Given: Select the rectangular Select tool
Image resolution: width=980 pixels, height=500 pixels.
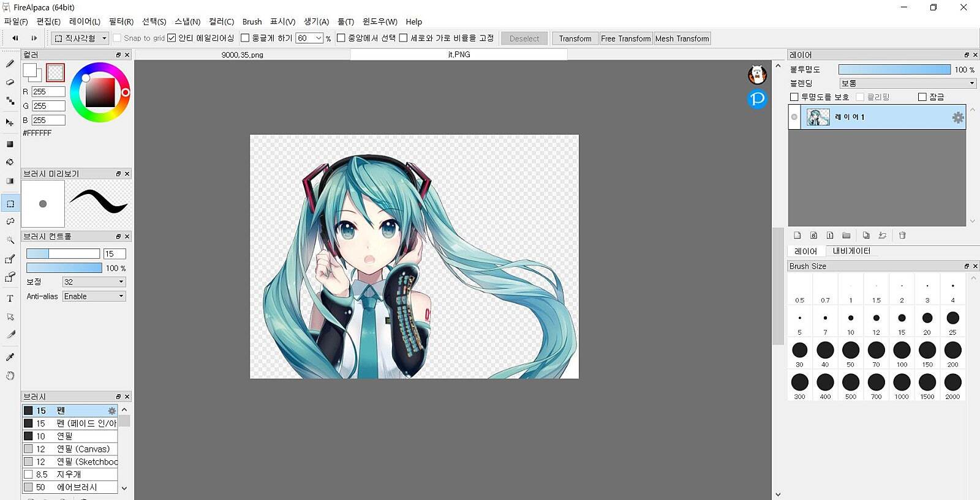Looking at the screenshot, I should tap(10, 204).
